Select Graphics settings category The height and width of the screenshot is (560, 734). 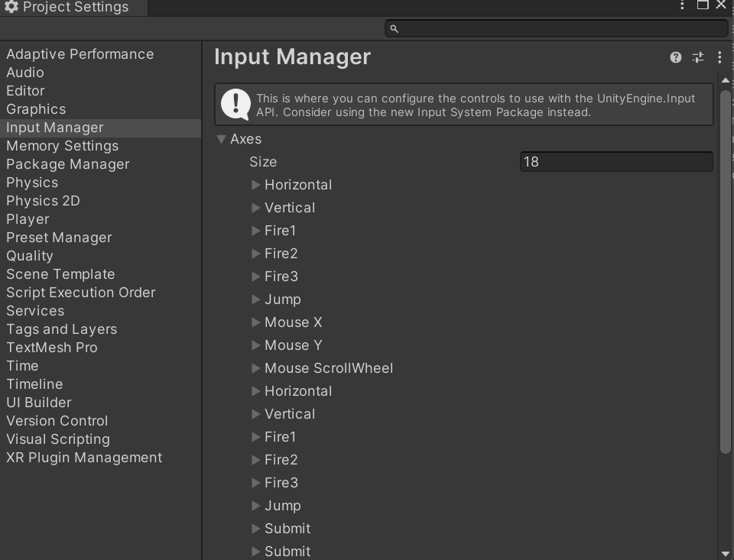point(36,109)
